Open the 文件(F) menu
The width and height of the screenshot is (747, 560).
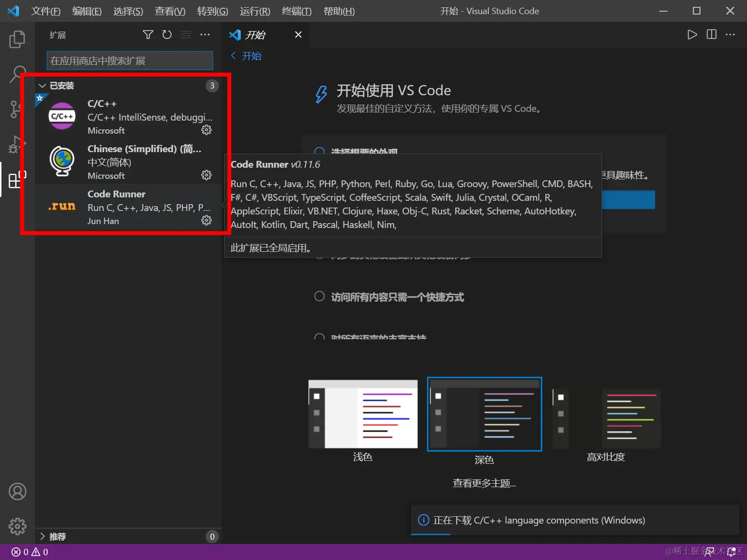tap(46, 11)
